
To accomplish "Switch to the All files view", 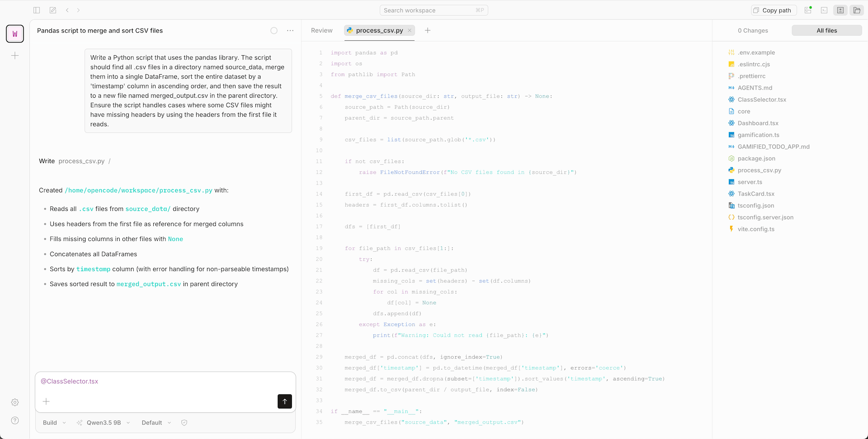I will pos(826,30).
